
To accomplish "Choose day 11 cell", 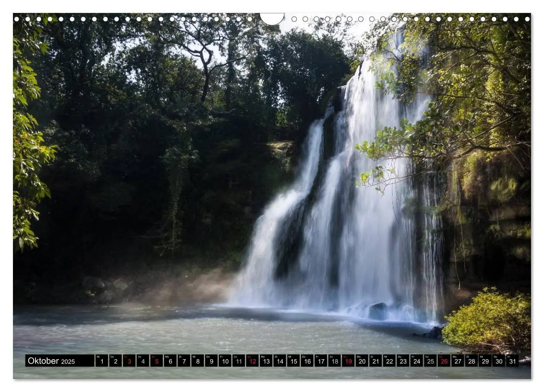I will 239,361.
